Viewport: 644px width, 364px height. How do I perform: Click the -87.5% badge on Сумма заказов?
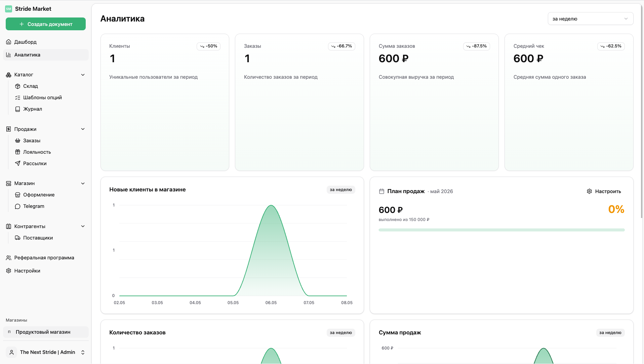coord(476,46)
